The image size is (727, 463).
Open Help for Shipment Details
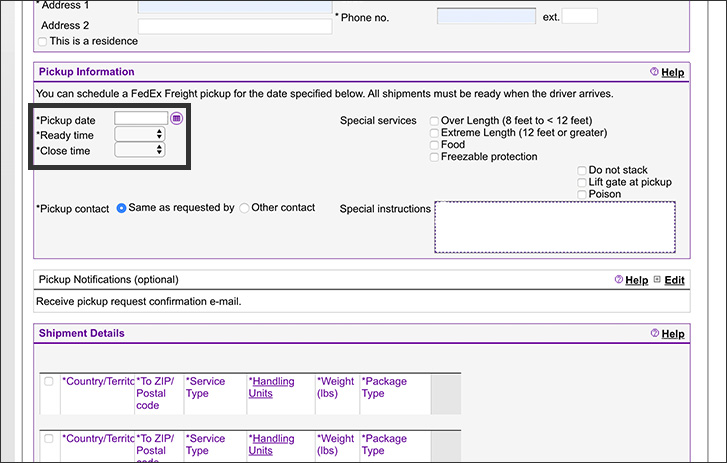click(x=673, y=334)
